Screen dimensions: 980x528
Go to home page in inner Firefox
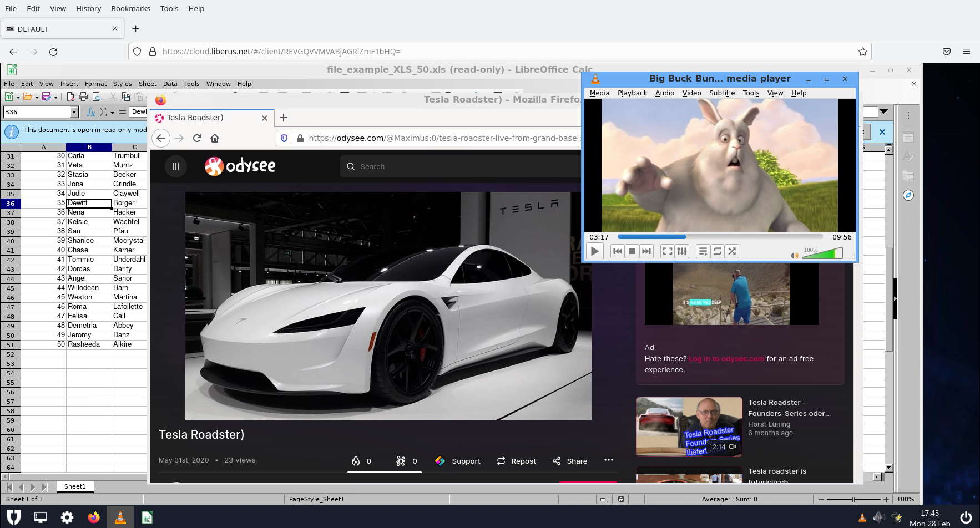pyautogui.click(x=215, y=138)
